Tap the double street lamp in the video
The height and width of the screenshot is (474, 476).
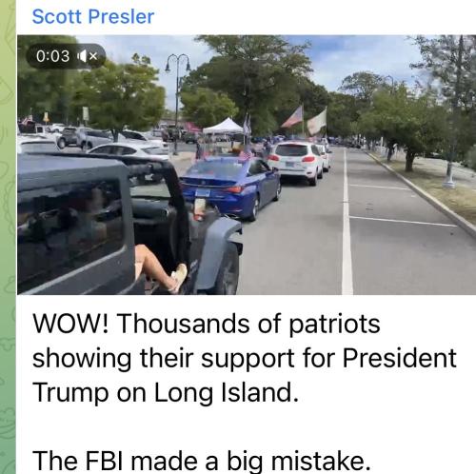tap(177, 102)
